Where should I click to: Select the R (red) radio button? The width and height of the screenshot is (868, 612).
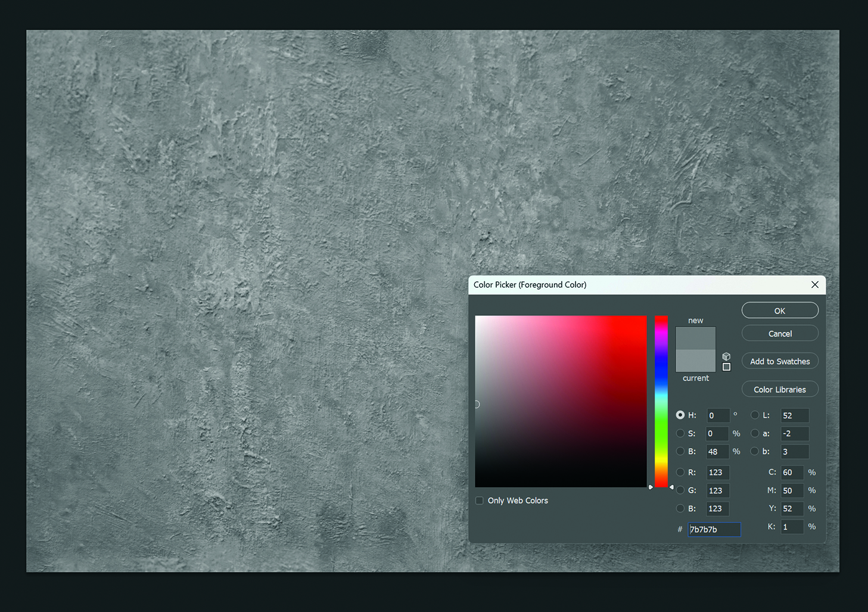click(x=680, y=472)
